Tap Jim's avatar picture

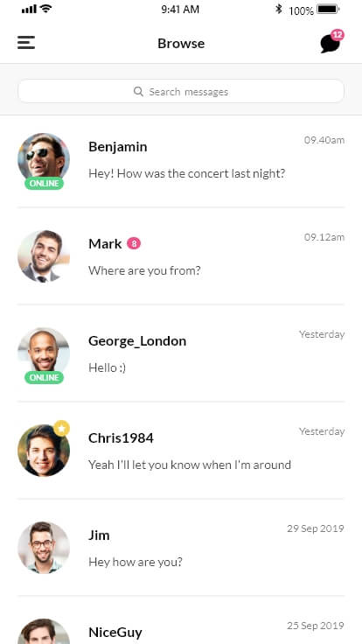[44, 548]
